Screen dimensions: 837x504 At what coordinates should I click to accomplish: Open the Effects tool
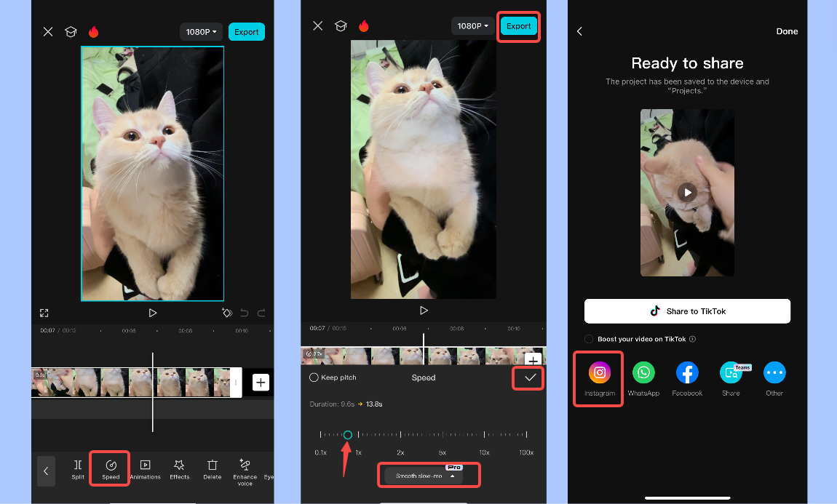pyautogui.click(x=179, y=470)
